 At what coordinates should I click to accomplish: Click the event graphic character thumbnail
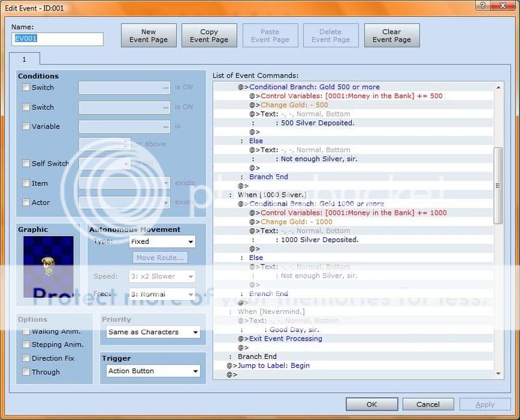pos(48,267)
